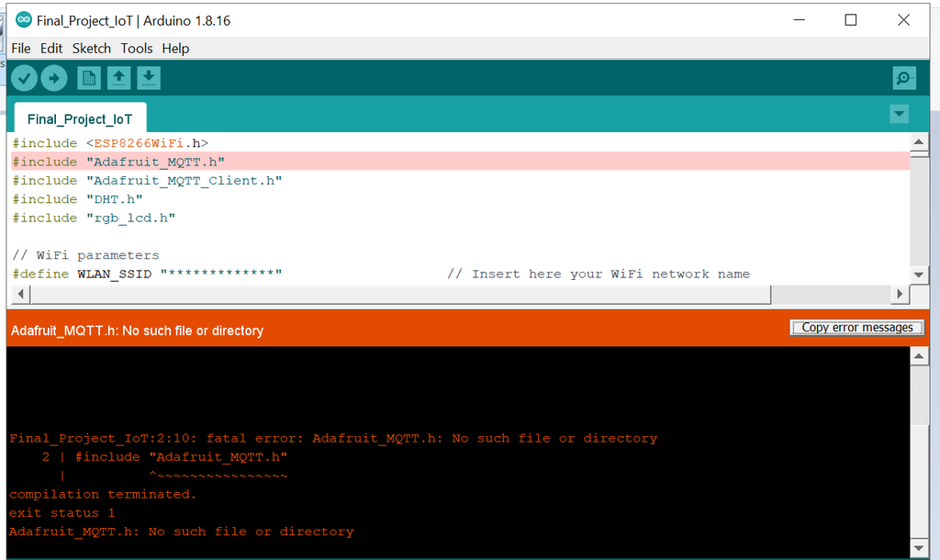The width and height of the screenshot is (940, 560).
Task: Minimize the Arduino window
Action: click(800, 20)
